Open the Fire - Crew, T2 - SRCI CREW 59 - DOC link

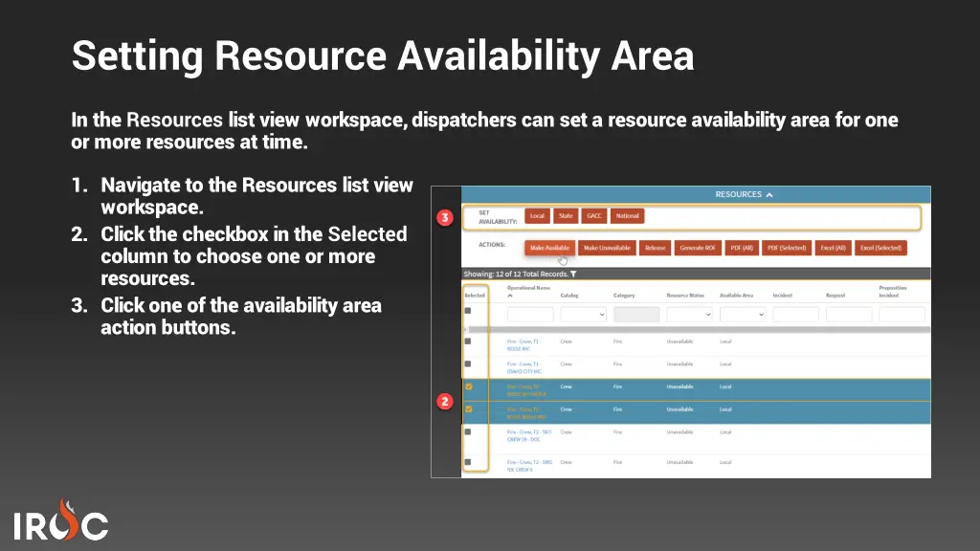pos(529,435)
